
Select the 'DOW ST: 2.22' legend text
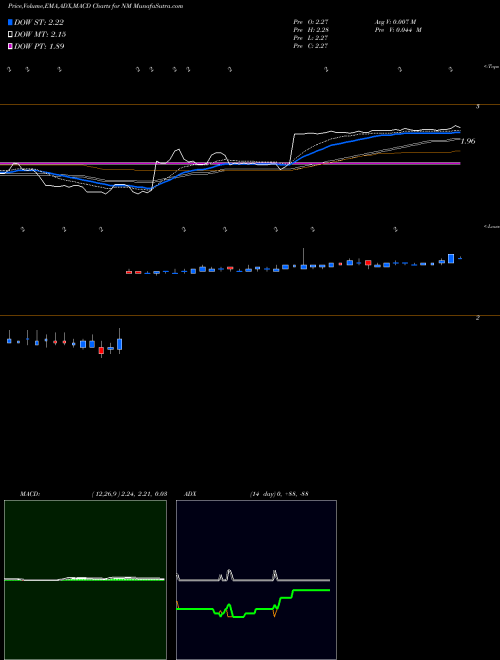(39, 23)
